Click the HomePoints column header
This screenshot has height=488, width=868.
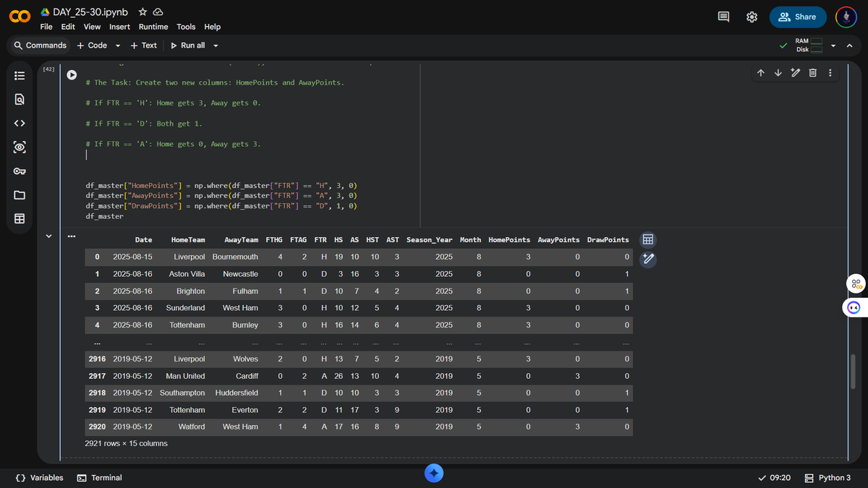click(509, 240)
